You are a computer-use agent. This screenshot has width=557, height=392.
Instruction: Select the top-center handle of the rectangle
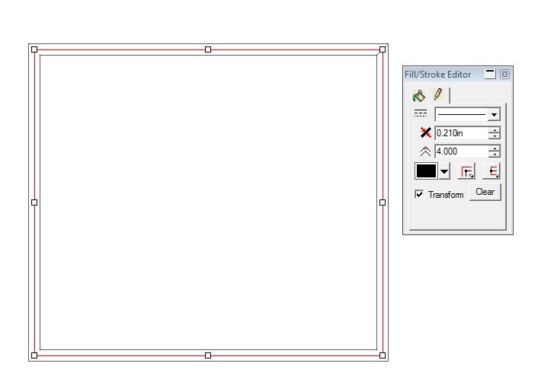208,49
